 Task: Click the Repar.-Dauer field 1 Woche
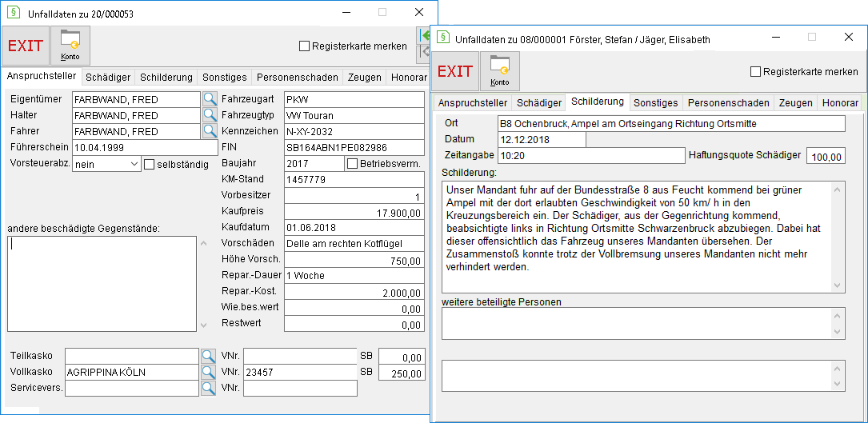pos(354,276)
